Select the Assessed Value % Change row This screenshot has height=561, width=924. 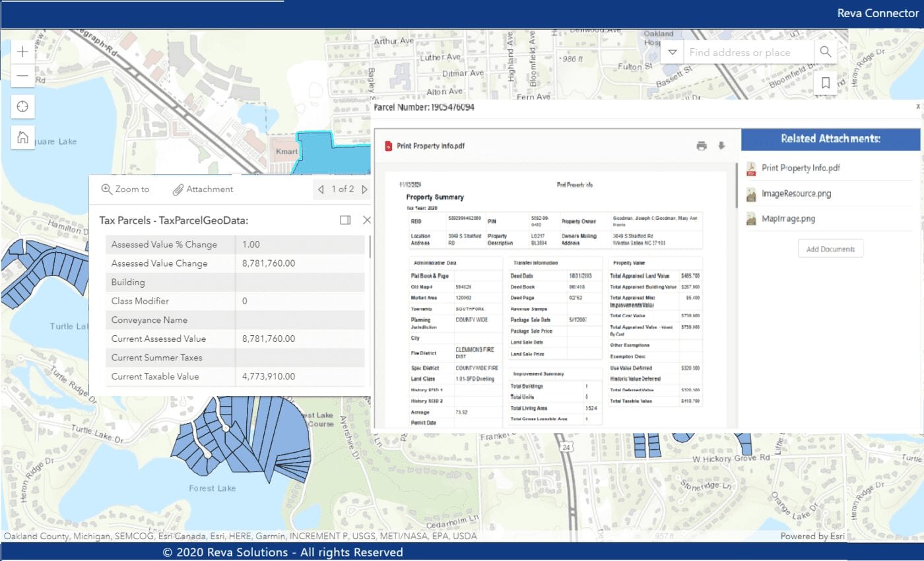coord(235,244)
